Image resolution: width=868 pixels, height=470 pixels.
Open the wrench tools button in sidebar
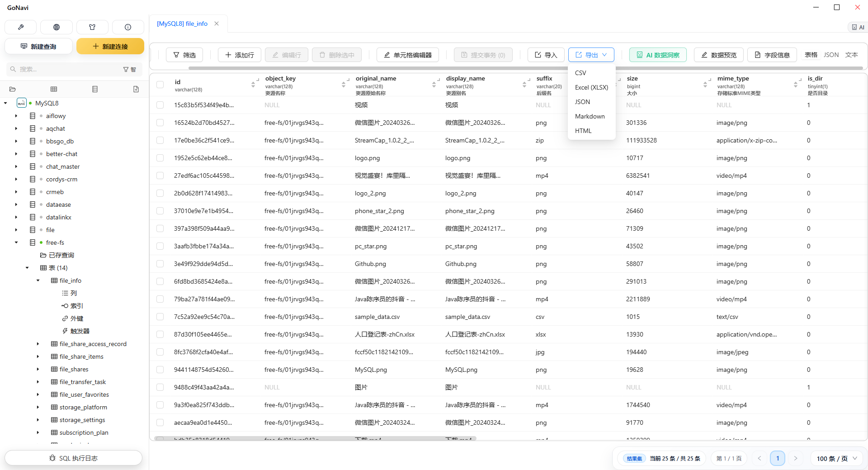tap(21, 27)
